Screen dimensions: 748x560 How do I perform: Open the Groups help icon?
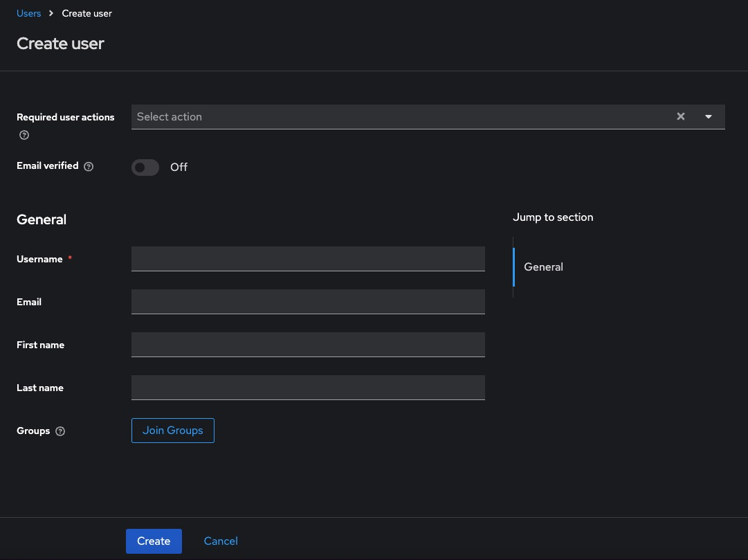[x=60, y=431]
